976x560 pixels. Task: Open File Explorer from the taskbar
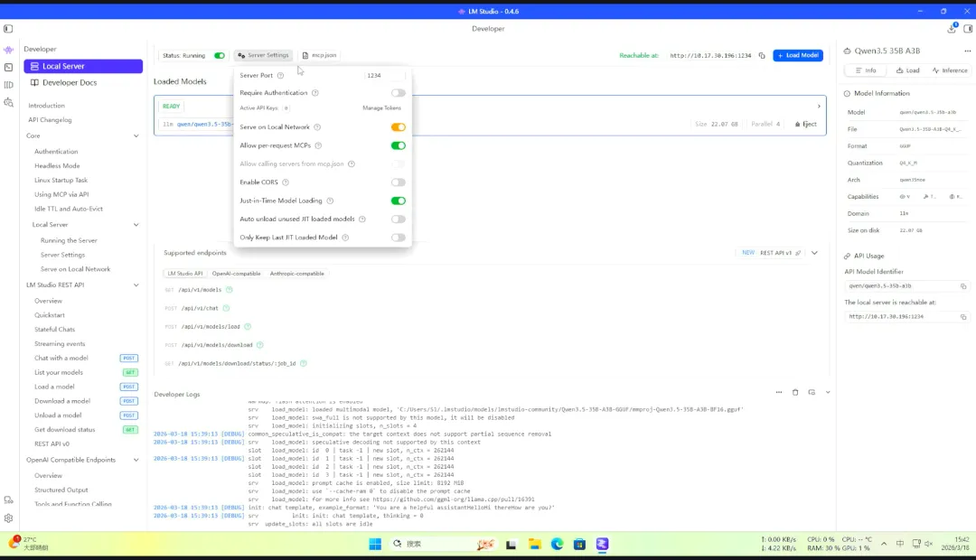pyautogui.click(x=535, y=545)
